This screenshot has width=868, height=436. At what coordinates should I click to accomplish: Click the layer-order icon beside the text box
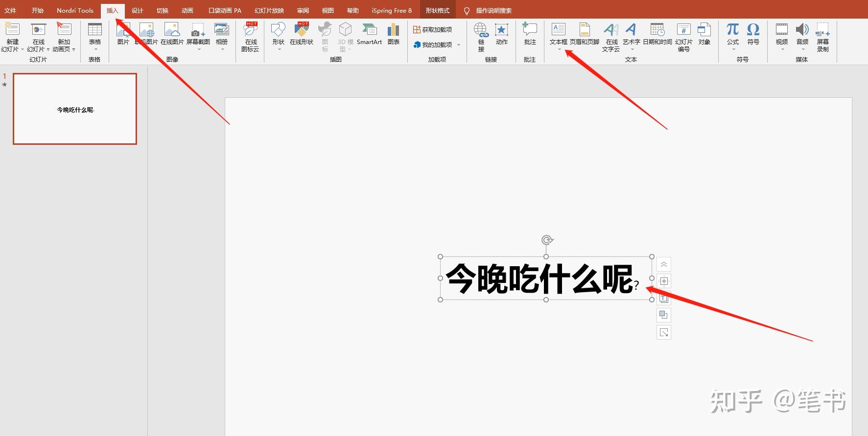coord(663,315)
